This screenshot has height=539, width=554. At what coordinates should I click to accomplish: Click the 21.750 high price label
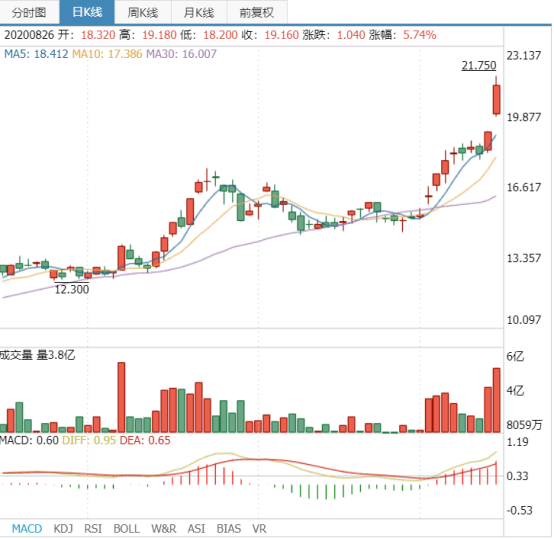479,65
